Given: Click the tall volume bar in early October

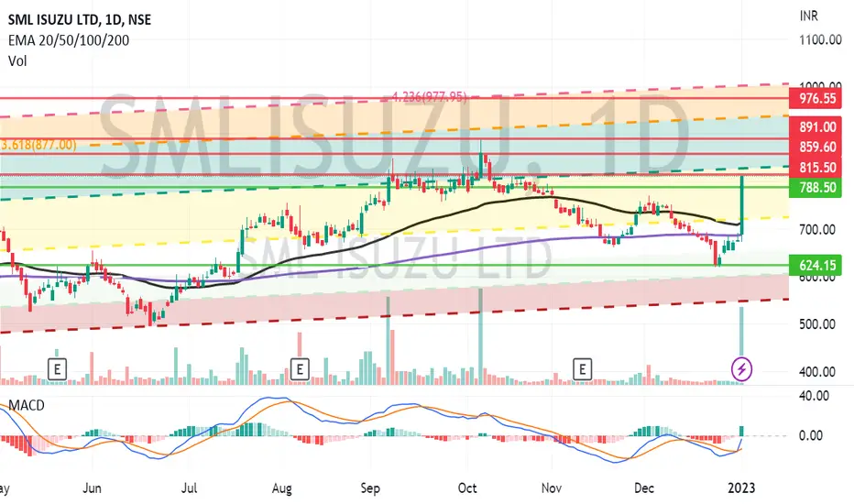Looking at the screenshot, I should point(480,336).
